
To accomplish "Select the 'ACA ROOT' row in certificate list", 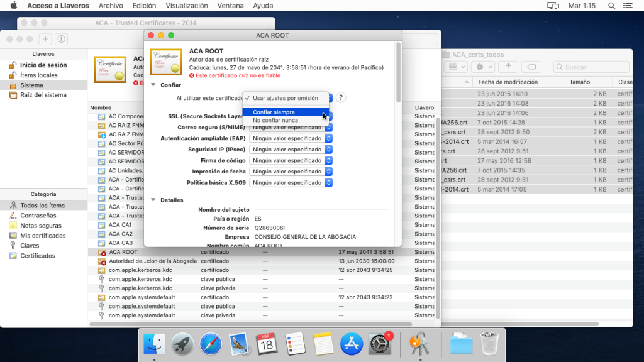I will [262, 252].
